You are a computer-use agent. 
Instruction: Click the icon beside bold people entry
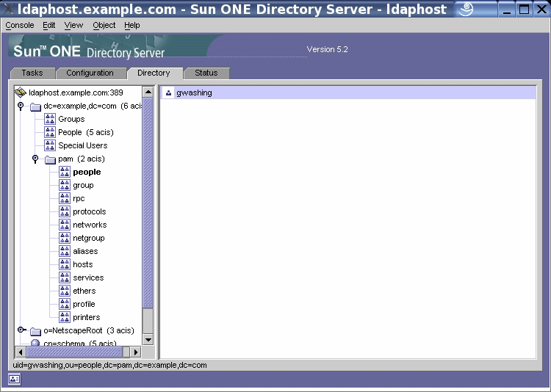point(65,172)
